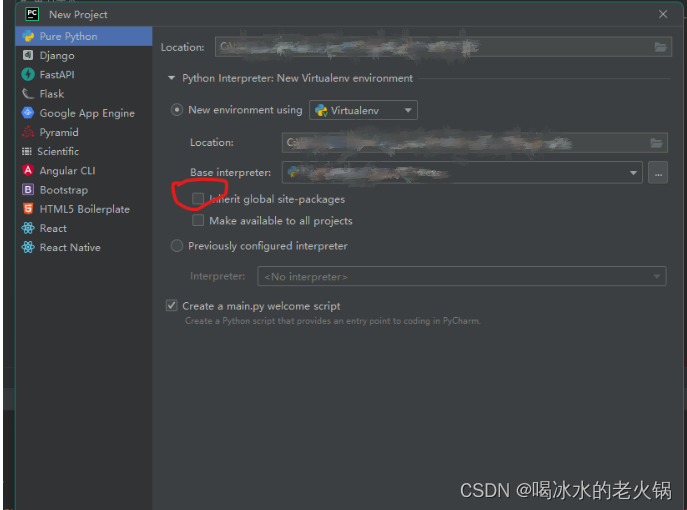Screen dimensions: 687x510
Task: Open base interpreter browse ellipsis button
Action: [x=658, y=173]
